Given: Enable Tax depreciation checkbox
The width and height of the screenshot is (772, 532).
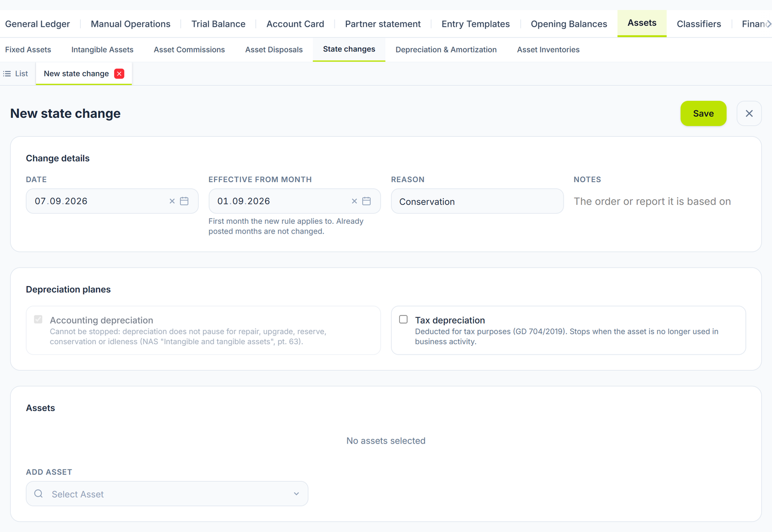Looking at the screenshot, I should point(403,320).
